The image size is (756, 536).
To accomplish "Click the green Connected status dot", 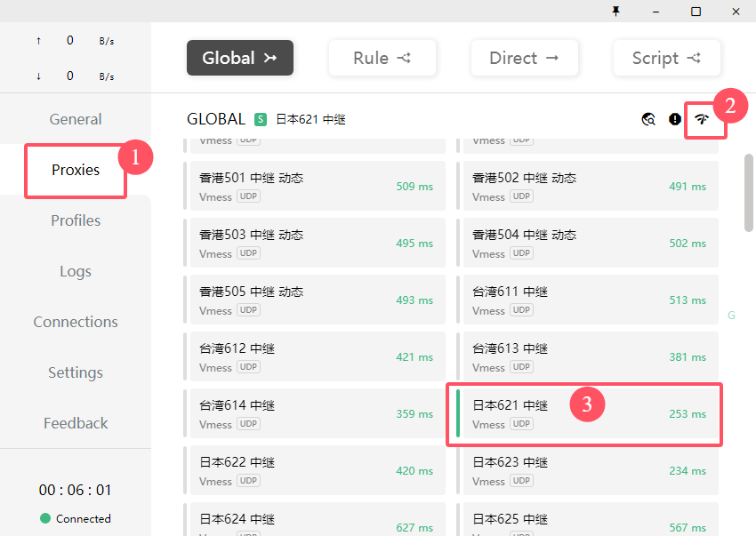I will click(45, 518).
